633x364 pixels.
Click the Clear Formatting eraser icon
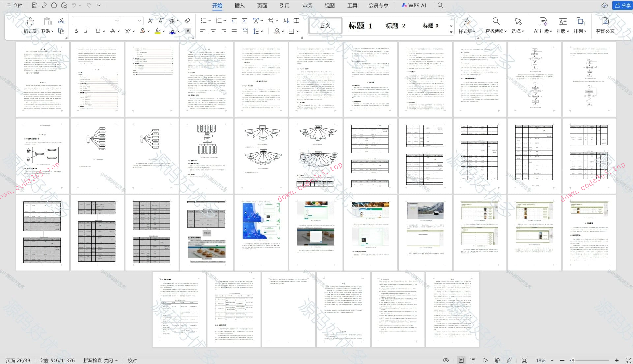coord(187,21)
